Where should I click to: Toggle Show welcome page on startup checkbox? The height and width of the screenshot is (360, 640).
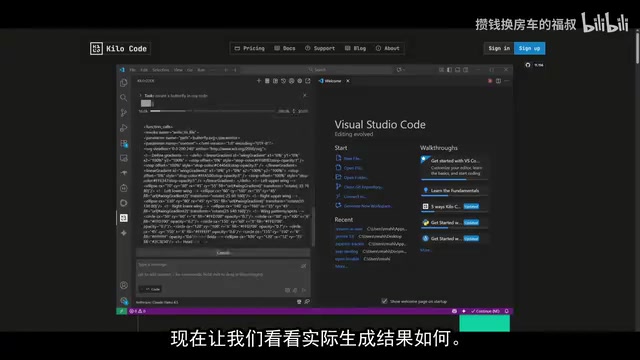[x=384, y=301]
